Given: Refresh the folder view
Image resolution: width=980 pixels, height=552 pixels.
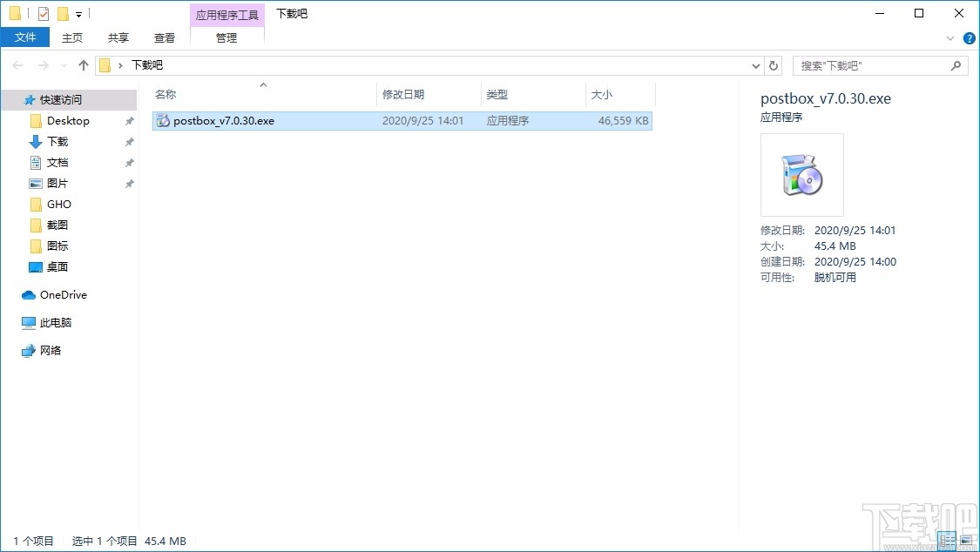Looking at the screenshot, I should pyautogui.click(x=774, y=65).
